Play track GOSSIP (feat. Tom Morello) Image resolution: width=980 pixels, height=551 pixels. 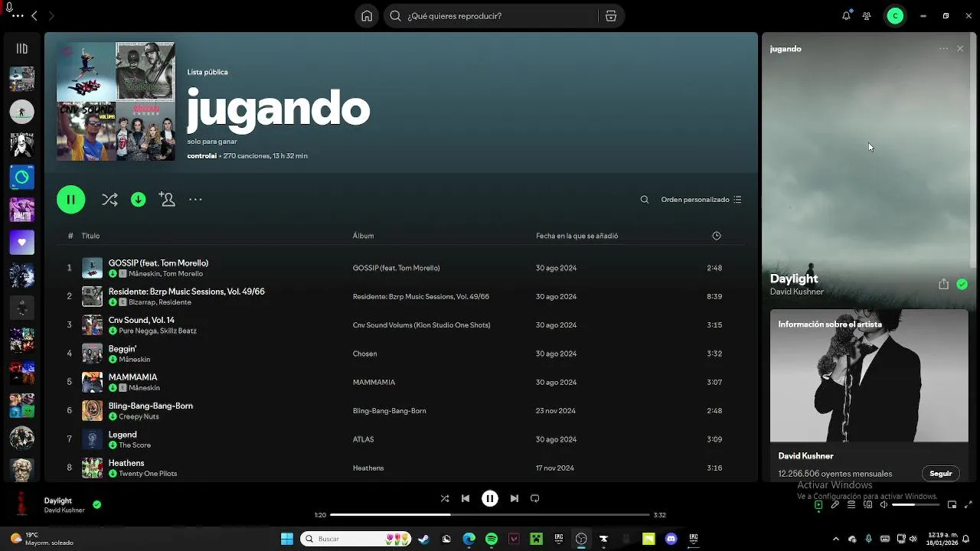[158, 263]
